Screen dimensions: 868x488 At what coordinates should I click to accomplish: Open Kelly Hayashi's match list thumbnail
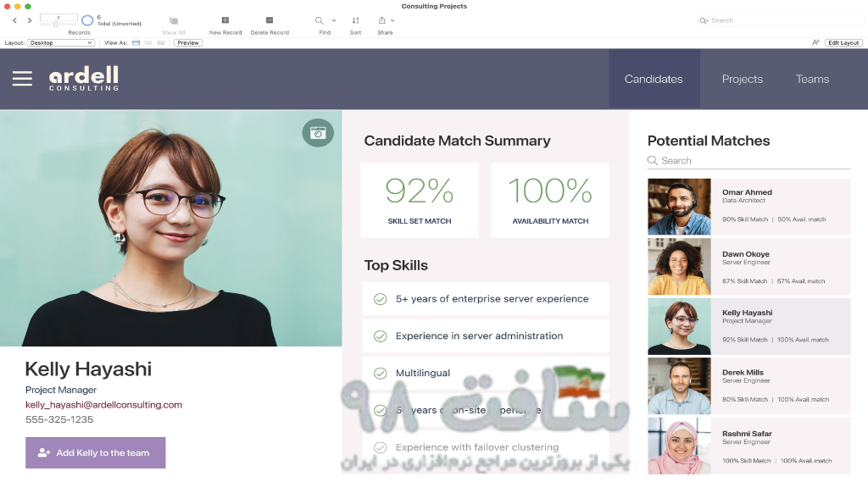[679, 326]
